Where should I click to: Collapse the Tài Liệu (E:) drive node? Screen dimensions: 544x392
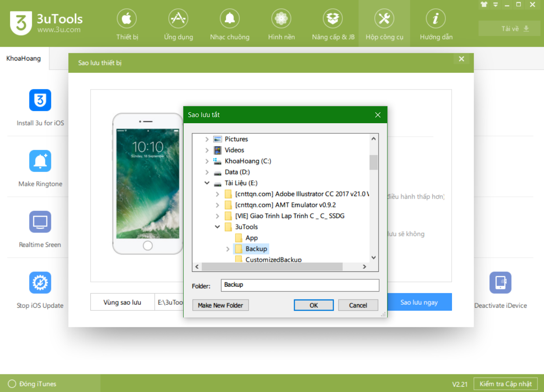207,183
